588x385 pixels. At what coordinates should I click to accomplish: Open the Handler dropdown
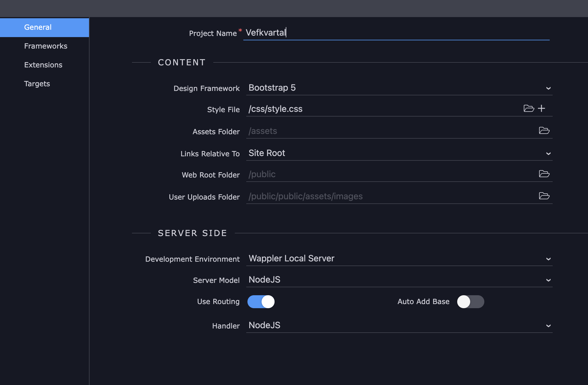pos(399,325)
